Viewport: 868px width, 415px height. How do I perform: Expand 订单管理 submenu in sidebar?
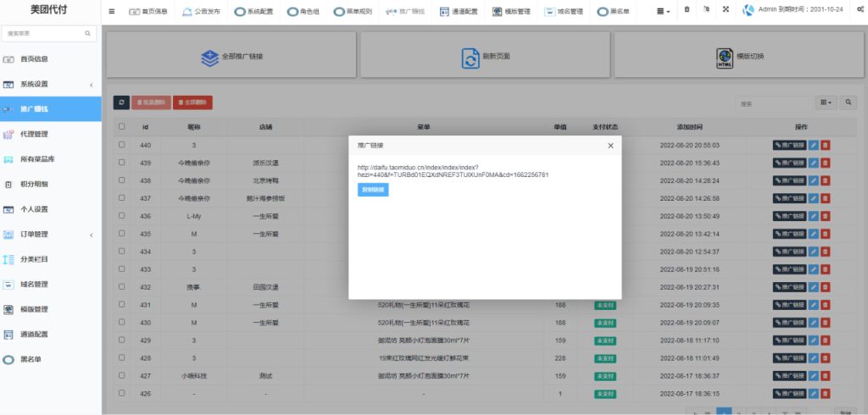(x=50, y=235)
